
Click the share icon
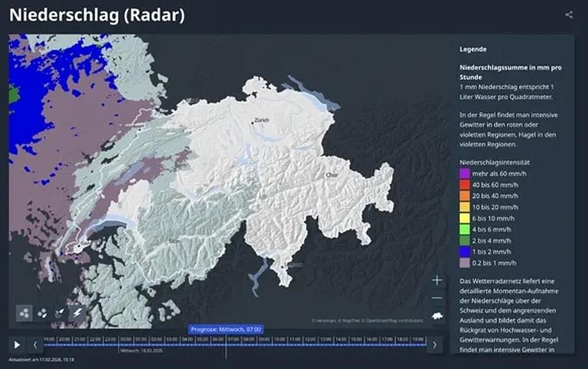pos(569,15)
